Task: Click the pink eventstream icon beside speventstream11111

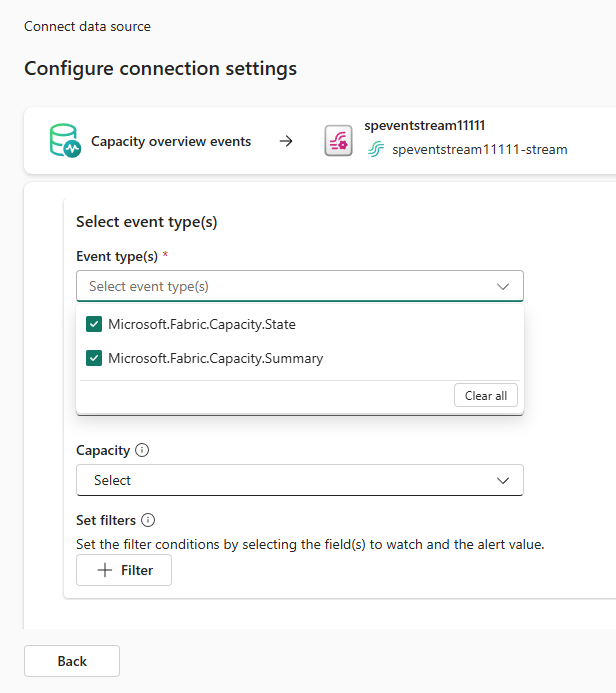Action: click(x=338, y=141)
